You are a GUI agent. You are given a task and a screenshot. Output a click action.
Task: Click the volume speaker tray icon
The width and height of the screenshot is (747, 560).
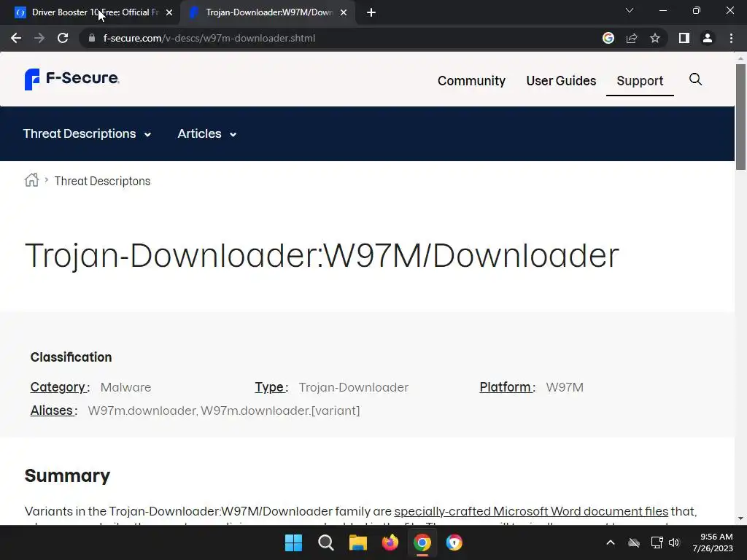tap(674, 542)
